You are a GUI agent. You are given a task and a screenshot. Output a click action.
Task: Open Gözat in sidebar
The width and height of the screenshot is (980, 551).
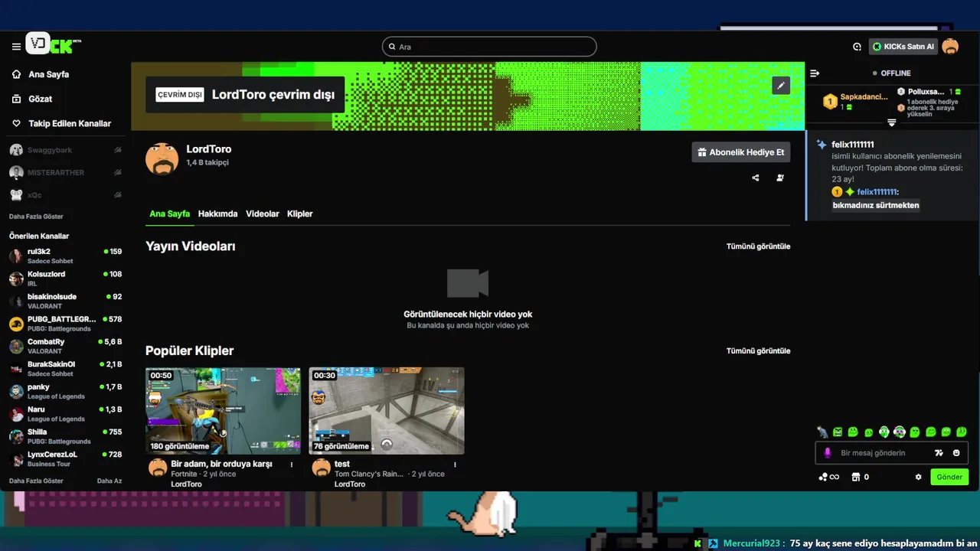tap(32, 99)
